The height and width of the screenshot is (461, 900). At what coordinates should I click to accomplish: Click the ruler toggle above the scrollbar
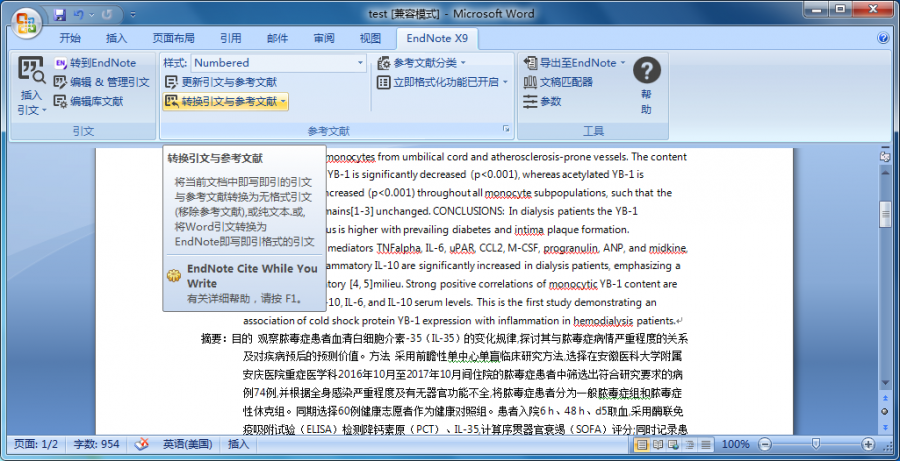point(885,157)
